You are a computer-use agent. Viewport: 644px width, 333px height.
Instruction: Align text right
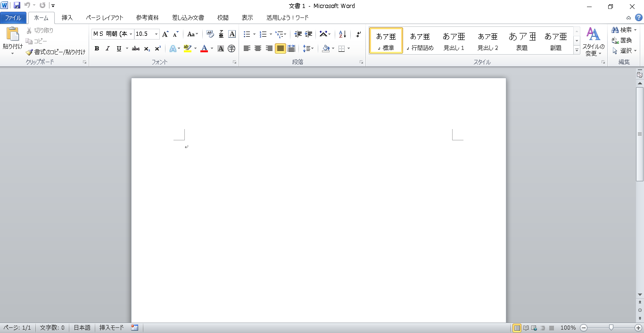(x=269, y=49)
